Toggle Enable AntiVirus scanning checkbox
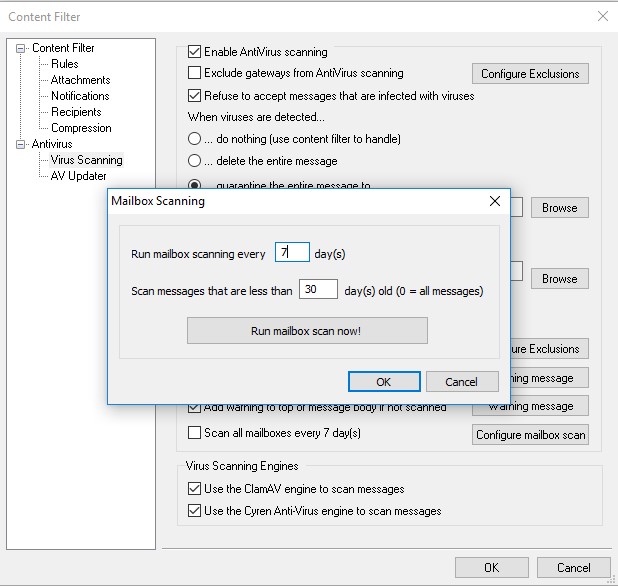The image size is (618, 586). [x=194, y=52]
